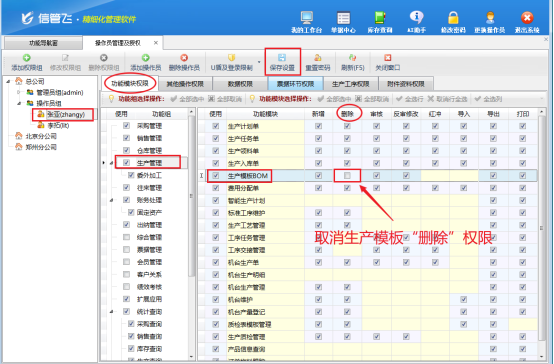This screenshot has height=364, width=554.
Task: Enable 综合管理 function group checkbox
Action: (126, 237)
